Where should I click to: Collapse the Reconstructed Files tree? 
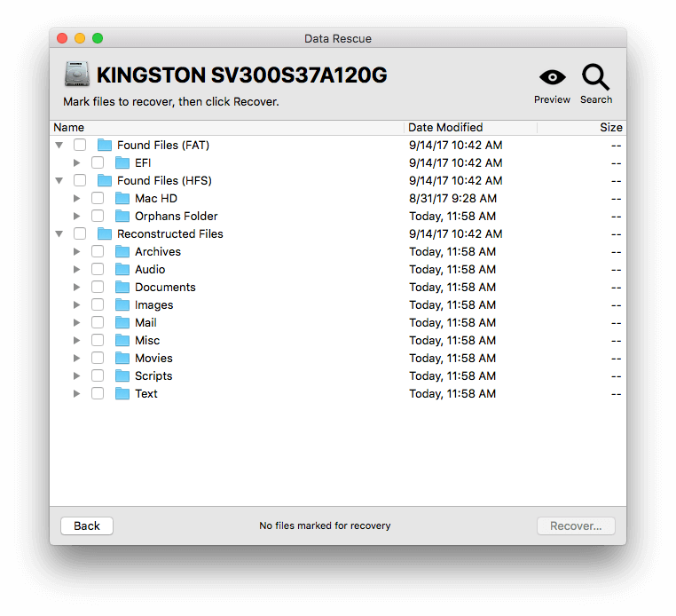click(59, 233)
